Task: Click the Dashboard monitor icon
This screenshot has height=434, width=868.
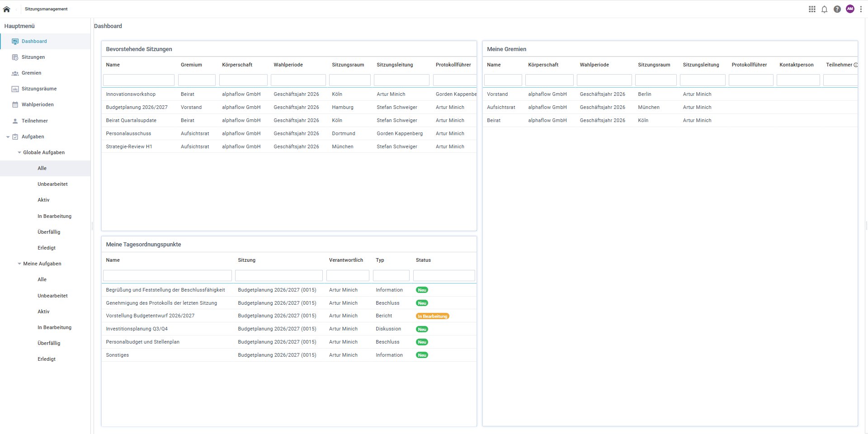Action: 15,42
